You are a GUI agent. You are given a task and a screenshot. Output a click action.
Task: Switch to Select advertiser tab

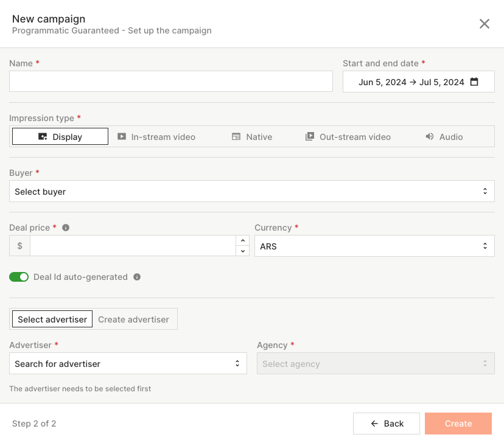point(52,319)
